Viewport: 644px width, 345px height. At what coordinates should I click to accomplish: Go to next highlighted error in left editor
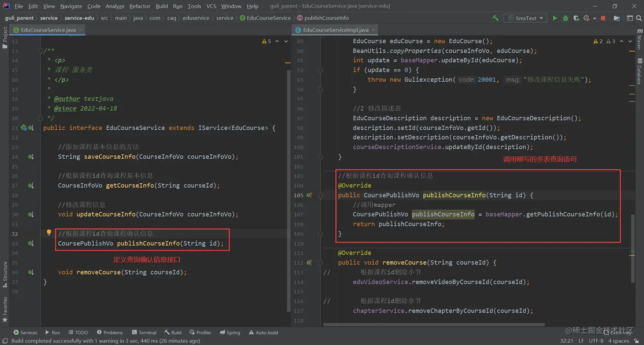pos(286,41)
